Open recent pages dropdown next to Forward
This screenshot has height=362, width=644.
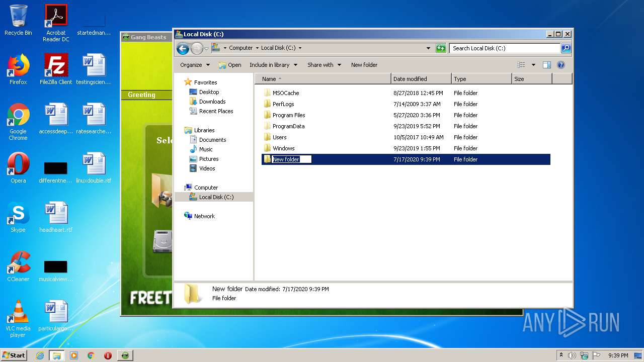206,48
